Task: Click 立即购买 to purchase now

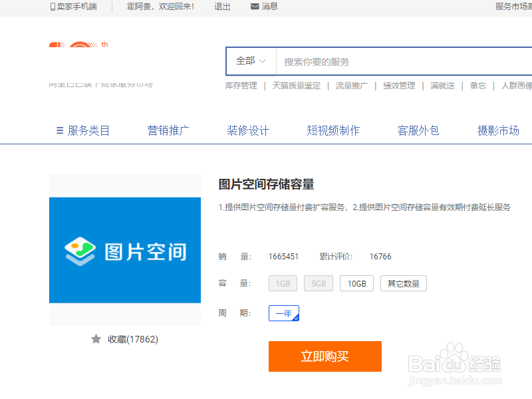Action: pyautogui.click(x=325, y=356)
